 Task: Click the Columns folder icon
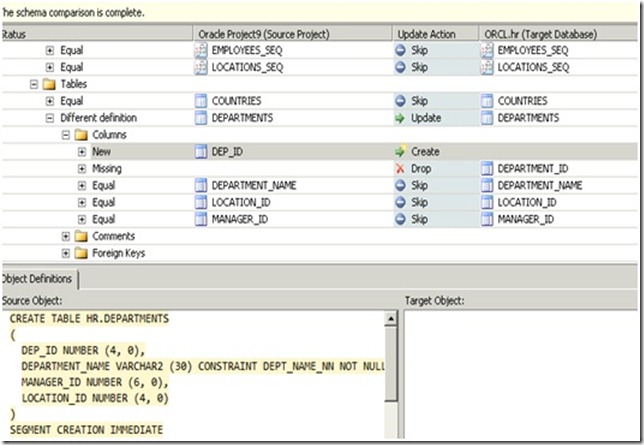pos(81,135)
